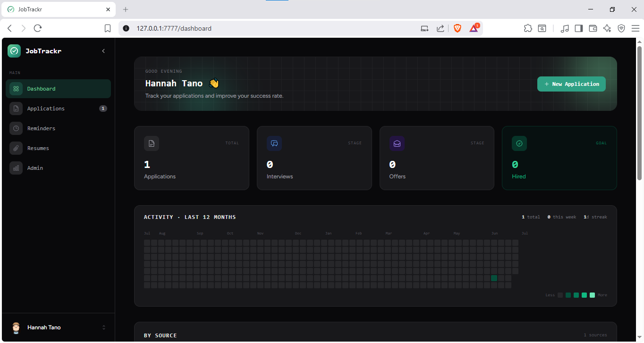Go to the Reminders page
The height and width of the screenshot is (343, 644).
point(58,128)
